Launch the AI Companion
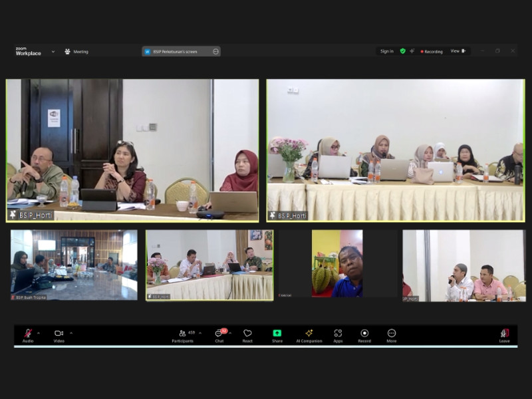Viewport: 532px width, 399px height. (309, 334)
